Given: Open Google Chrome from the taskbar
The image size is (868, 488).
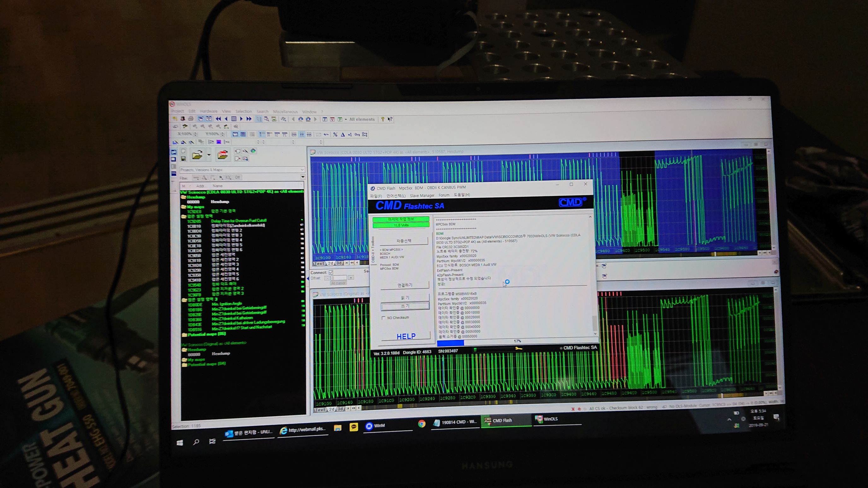Looking at the screenshot, I should point(421,424).
